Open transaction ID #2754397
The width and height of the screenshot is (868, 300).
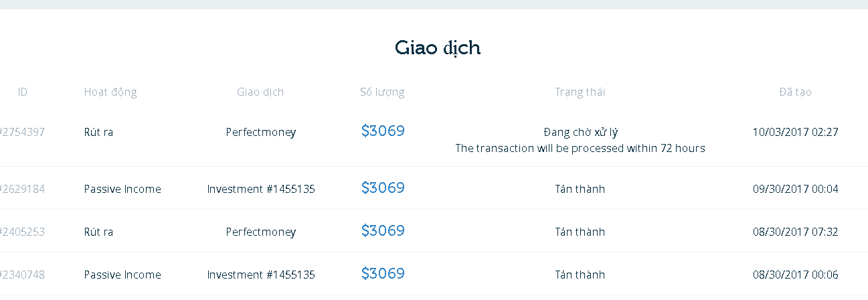tap(23, 132)
